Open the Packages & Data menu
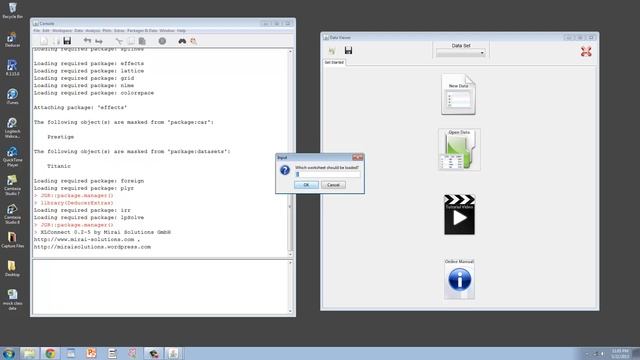This screenshot has height=360, width=640. coord(142,31)
